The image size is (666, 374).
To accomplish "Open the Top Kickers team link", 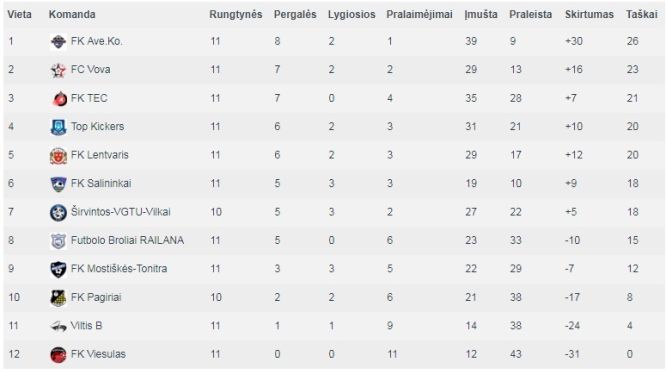I will tap(97, 127).
